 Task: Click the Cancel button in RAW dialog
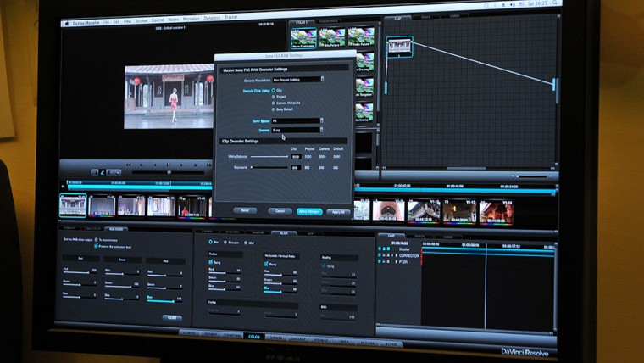pos(280,211)
